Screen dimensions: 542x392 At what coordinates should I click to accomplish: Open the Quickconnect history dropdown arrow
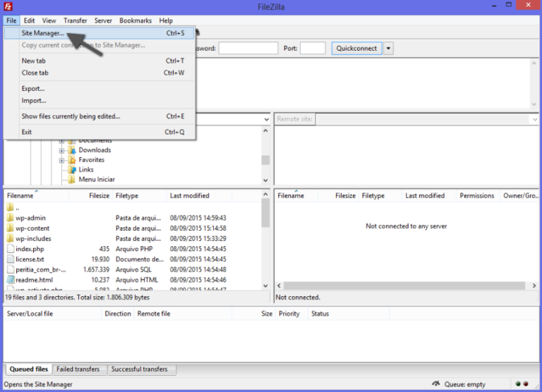click(x=389, y=49)
